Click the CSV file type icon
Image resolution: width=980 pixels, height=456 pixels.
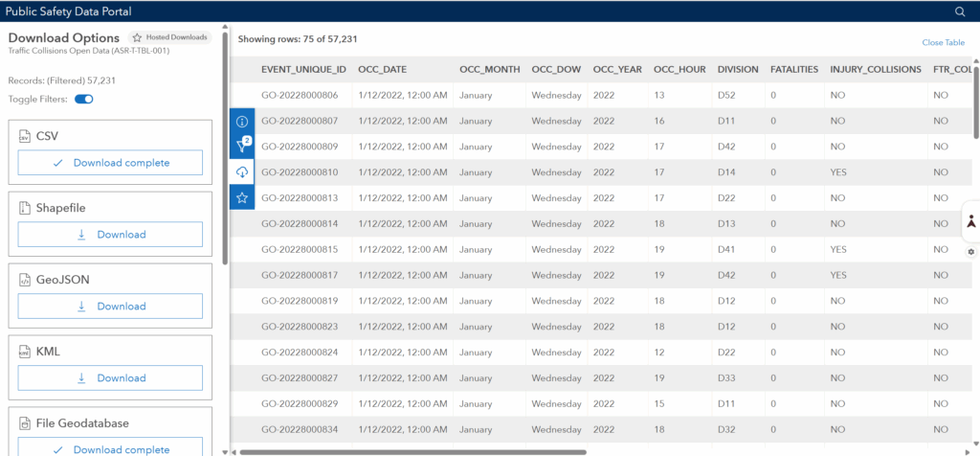pyautogui.click(x=25, y=137)
